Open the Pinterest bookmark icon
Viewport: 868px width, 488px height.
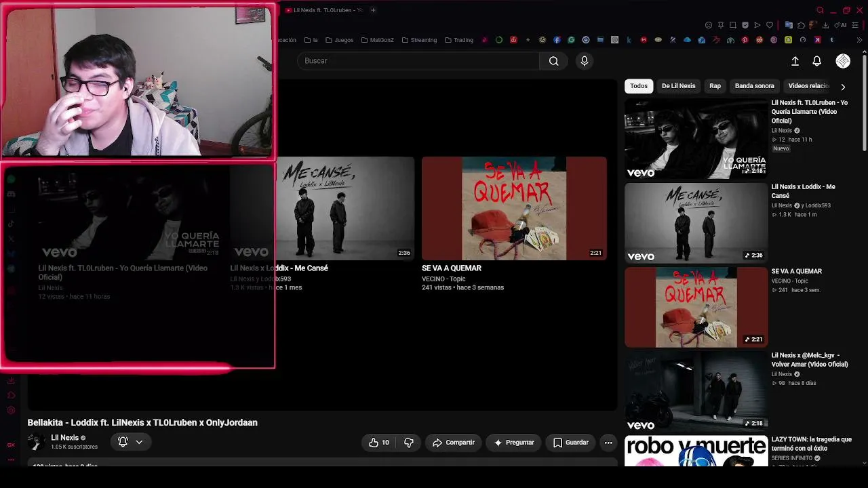[745, 40]
